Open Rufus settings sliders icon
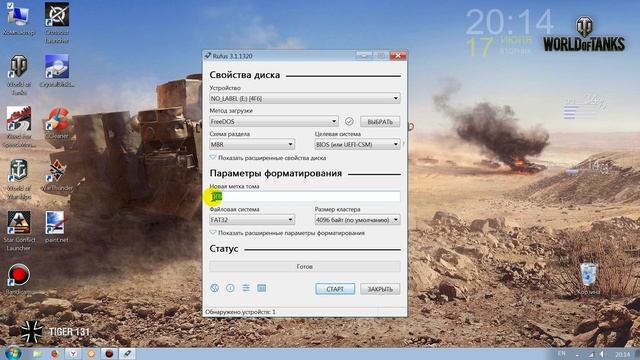Image resolution: width=640 pixels, height=360 pixels. point(246,288)
